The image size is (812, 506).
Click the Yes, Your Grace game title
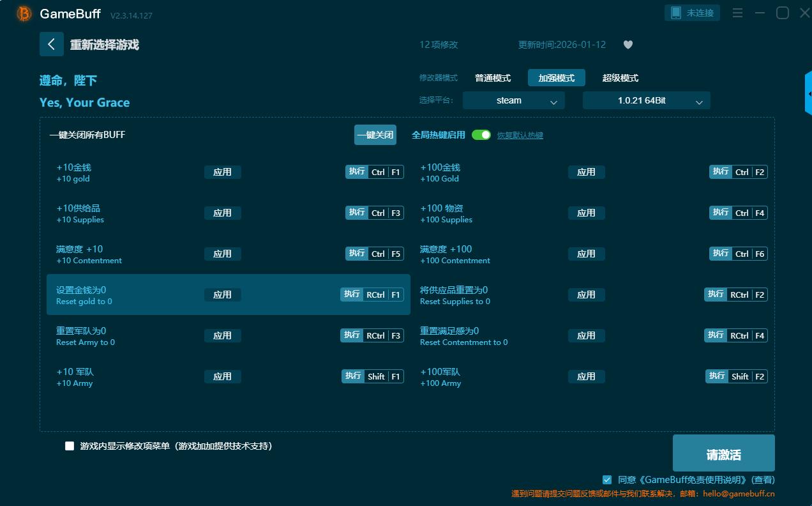pyautogui.click(x=84, y=103)
